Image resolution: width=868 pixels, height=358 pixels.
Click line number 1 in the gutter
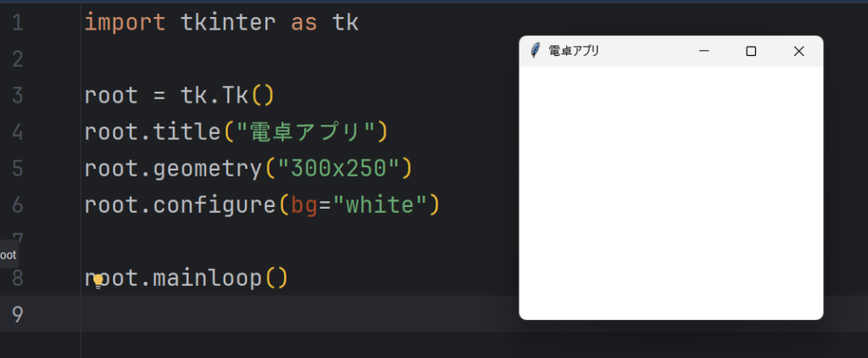[17, 23]
